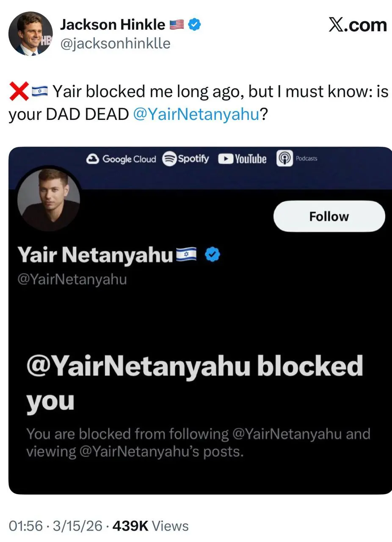Open the blue @YairNetanyahu mention in the tweet
This screenshot has width=392, height=542.
pos(196,115)
